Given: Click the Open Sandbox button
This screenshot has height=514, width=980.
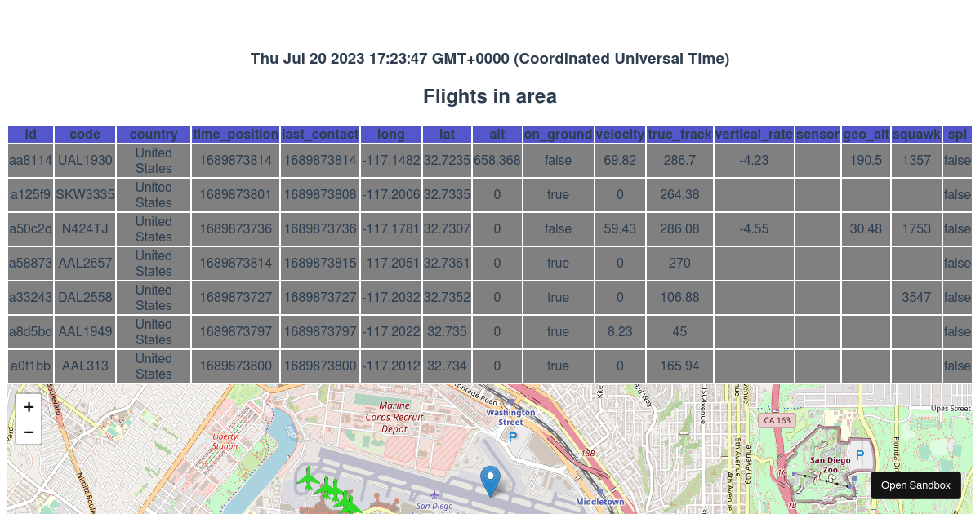Looking at the screenshot, I should (915, 485).
